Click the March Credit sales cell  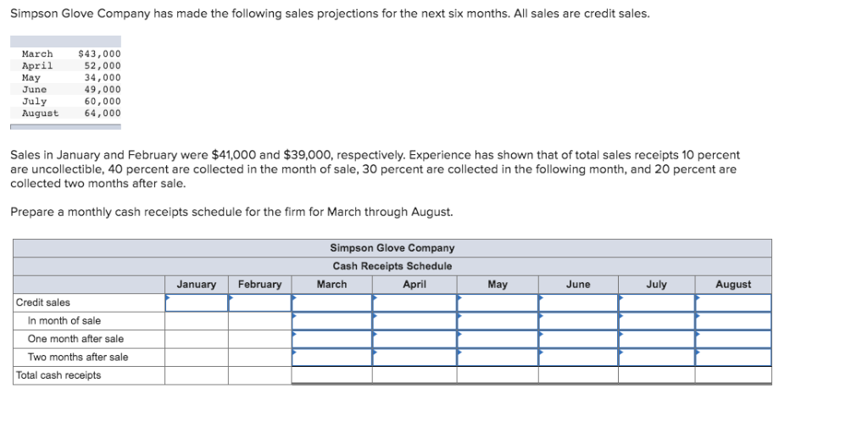click(331, 302)
